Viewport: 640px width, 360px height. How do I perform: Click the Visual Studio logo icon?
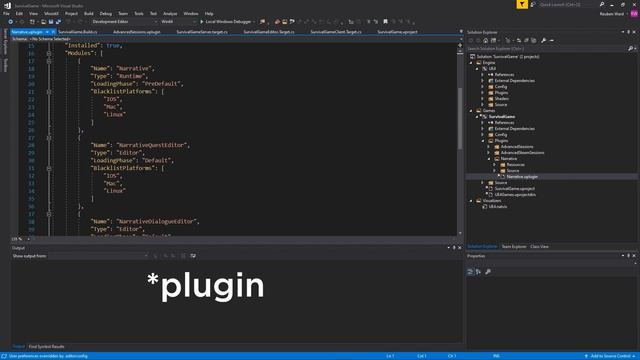pyautogui.click(x=7, y=5)
